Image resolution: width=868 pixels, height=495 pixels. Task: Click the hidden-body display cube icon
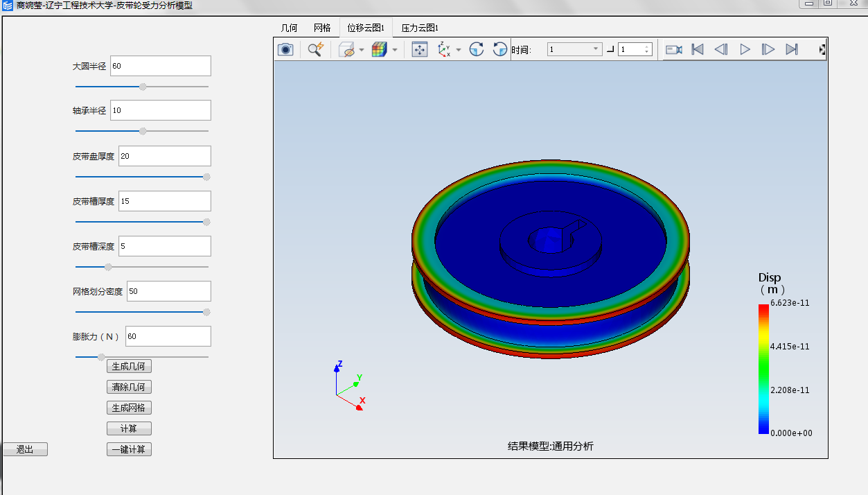(346, 49)
